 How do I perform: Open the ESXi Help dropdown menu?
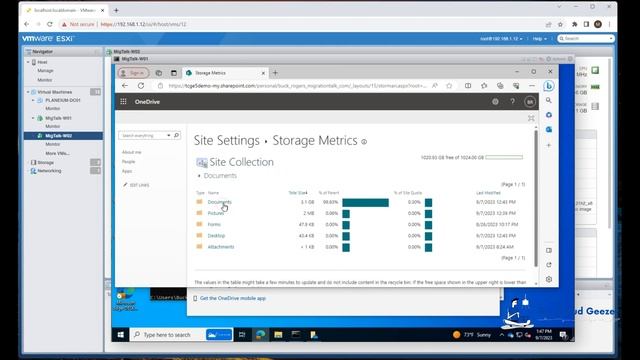click(x=539, y=38)
